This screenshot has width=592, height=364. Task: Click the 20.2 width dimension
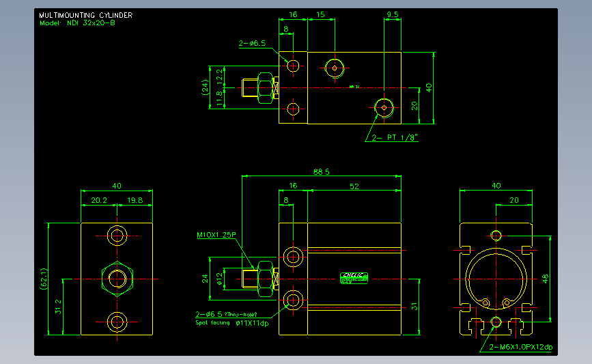(99, 201)
